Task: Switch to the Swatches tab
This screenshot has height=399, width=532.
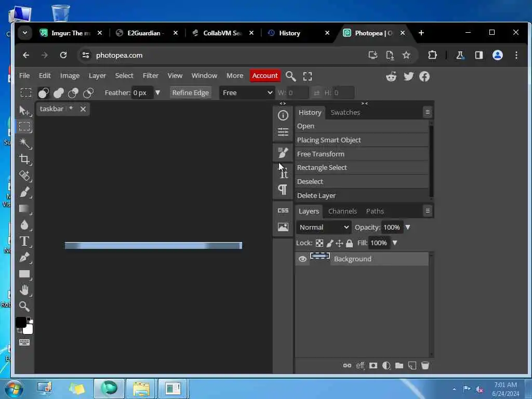Action: [x=345, y=112]
